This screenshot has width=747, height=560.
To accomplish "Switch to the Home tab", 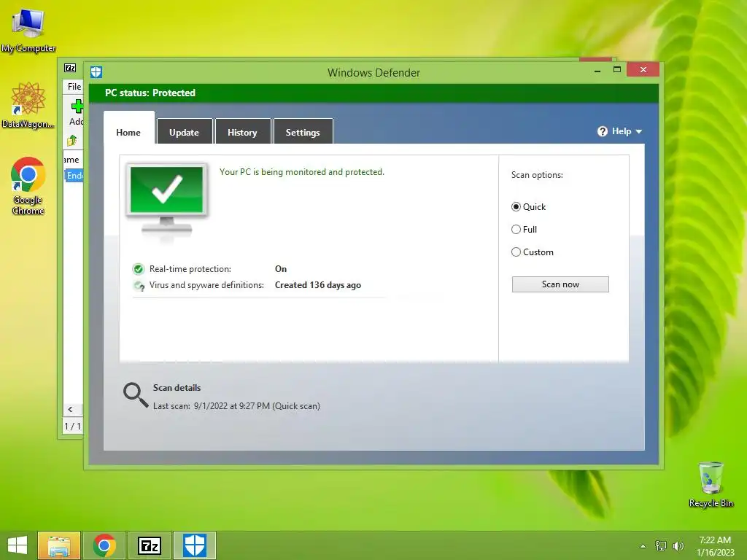I will click(x=128, y=132).
